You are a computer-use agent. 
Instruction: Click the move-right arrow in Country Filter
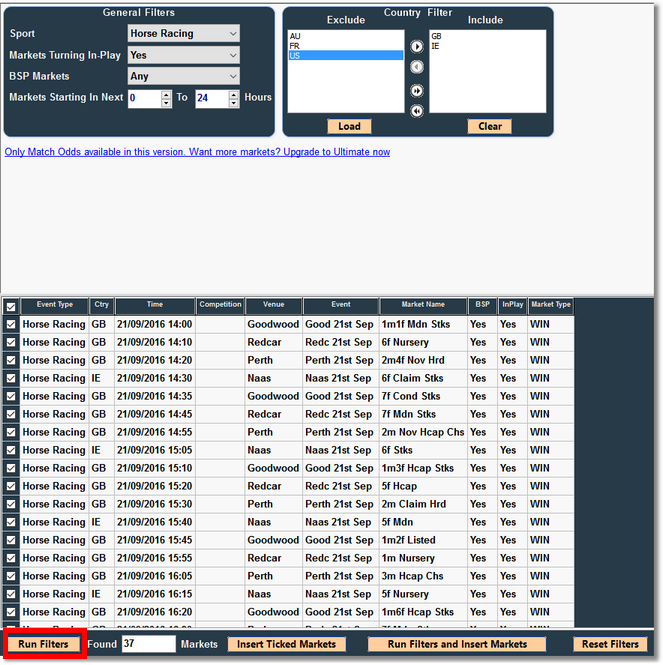[x=417, y=46]
